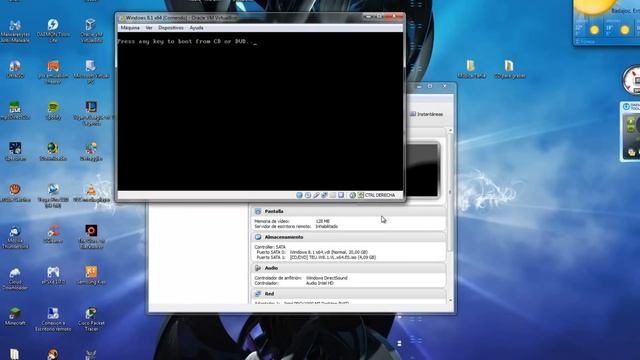Open the Máquina menu in VirtualBox VM window

130,28
